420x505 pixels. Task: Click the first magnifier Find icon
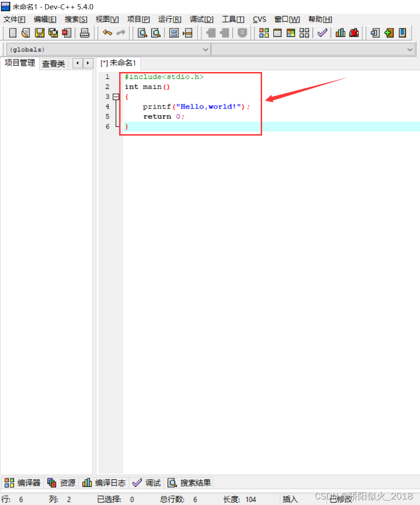tap(142, 33)
